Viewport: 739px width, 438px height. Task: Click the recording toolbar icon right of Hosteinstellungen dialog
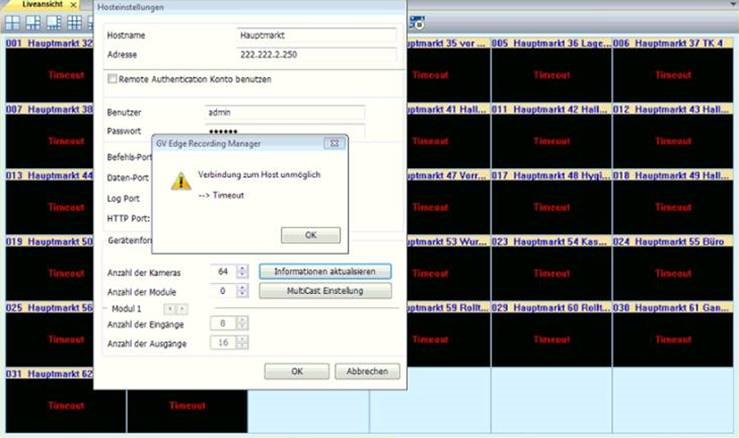click(x=417, y=22)
